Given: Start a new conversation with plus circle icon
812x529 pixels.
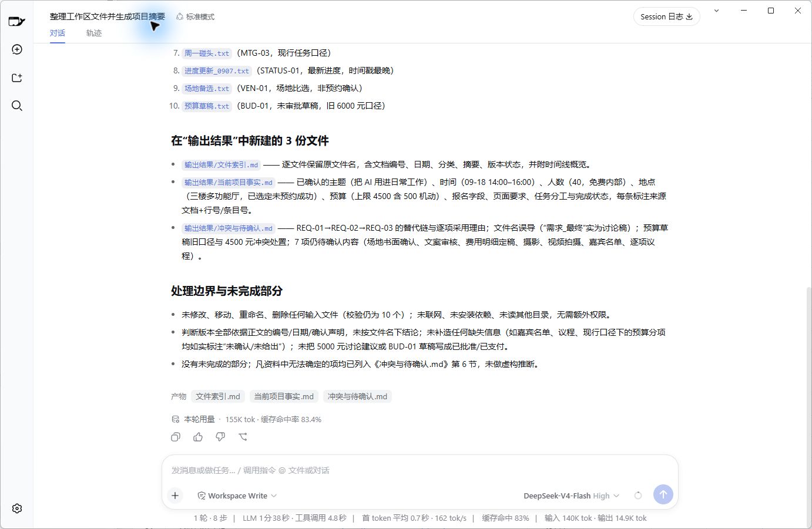Looking at the screenshot, I should [x=17, y=49].
